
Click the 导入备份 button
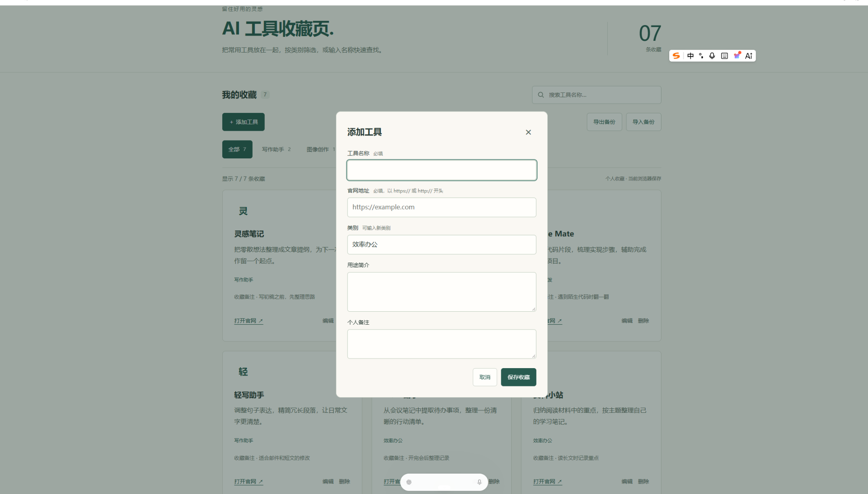coord(644,122)
